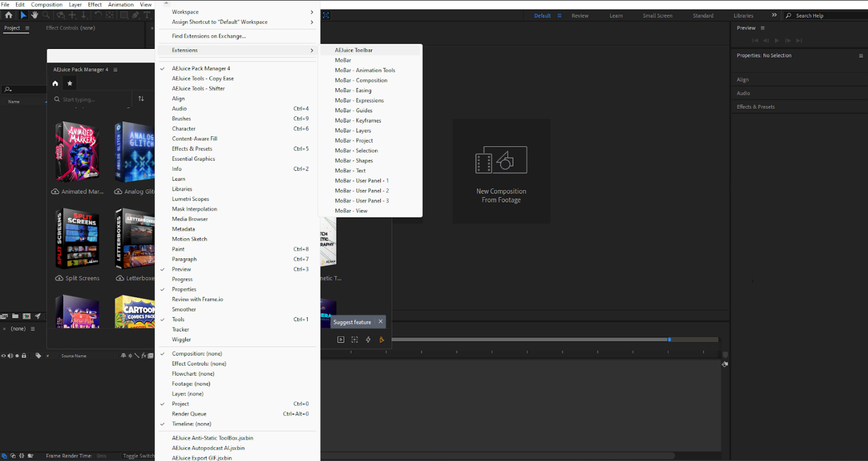Click the fx switch column icon in the timeline
Screen dimensions: 868x461
[143, 356]
